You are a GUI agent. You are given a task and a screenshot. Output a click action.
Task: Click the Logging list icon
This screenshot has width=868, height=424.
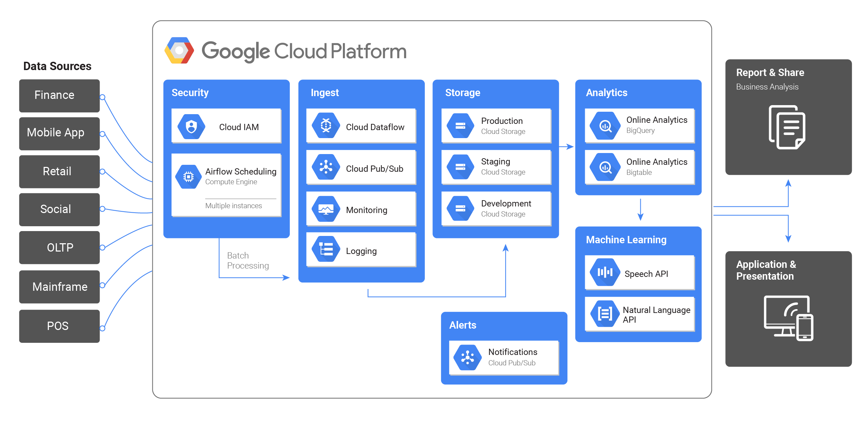pyautogui.click(x=326, y=249)
